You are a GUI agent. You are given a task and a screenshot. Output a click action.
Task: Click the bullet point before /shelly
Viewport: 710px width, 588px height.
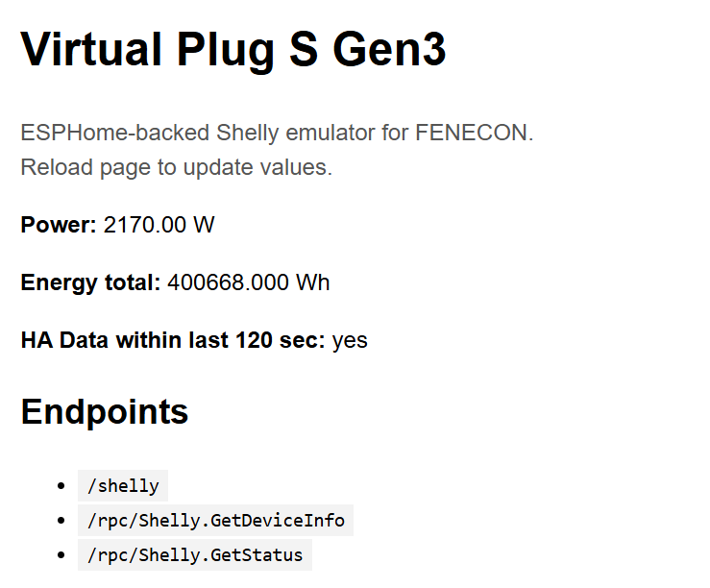pyautogui.click(x=62, y=486)
